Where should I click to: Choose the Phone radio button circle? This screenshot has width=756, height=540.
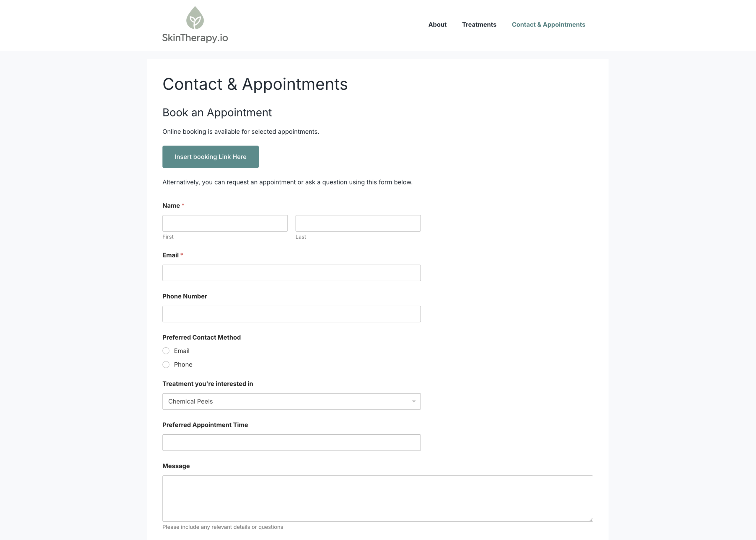(x=166, y=364)
